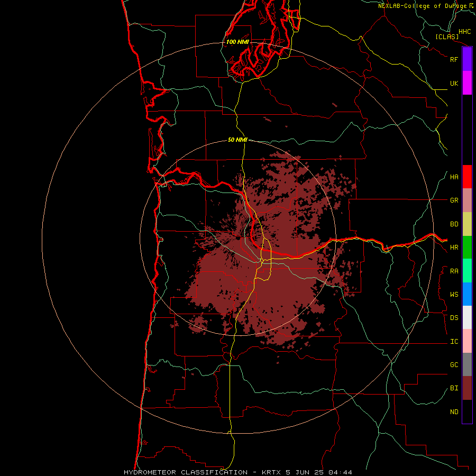Click the KRTX station identifier in footer
The height and width of the screenshot is (476, 476).
pyautogui.click(x=272, y=472)
